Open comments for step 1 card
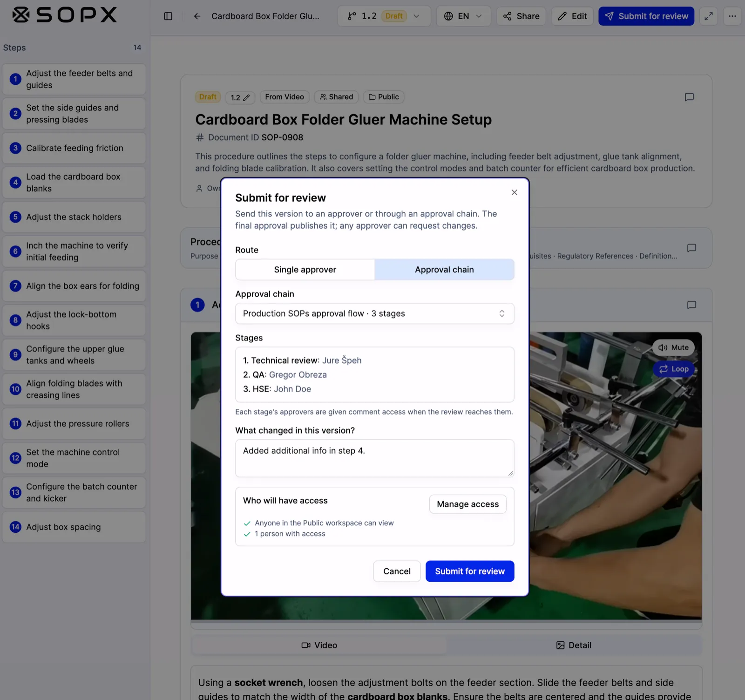 click(x=691, y=305)
